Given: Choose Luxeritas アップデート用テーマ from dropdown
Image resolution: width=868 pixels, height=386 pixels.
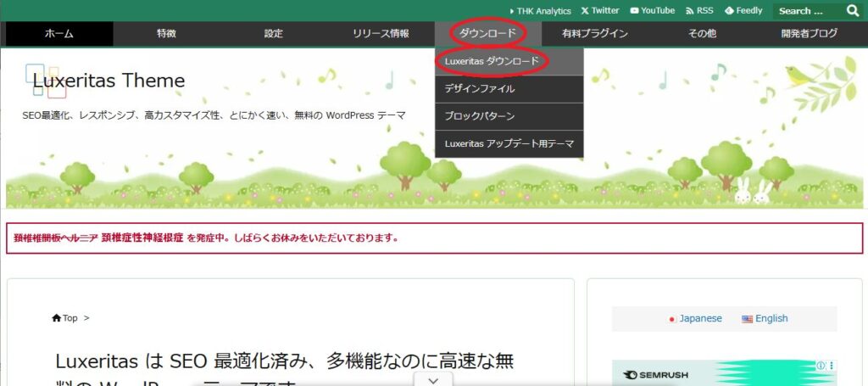Looking at the screenshot, I should point(509,144).
